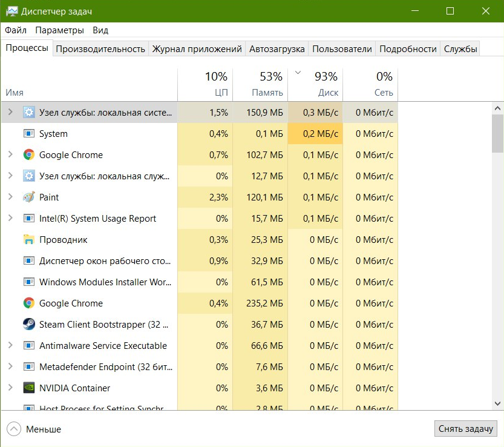504x447 pixels.
Task: Click the Steam Client Bootstrapper icon
Action: (28, 325)
